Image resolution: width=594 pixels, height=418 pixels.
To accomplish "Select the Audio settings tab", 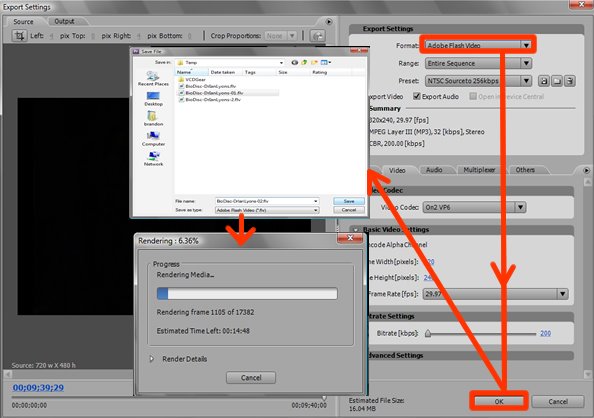I will (434, 170).
